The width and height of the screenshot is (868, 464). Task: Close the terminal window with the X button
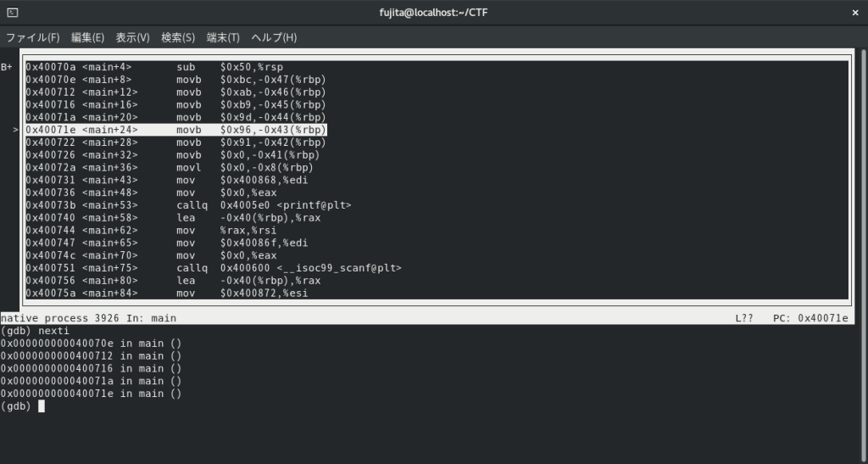854,13
